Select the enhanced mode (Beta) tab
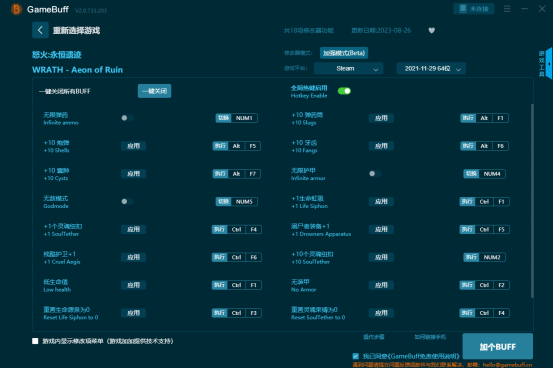 pyautogui.click(x=344, y=53)
